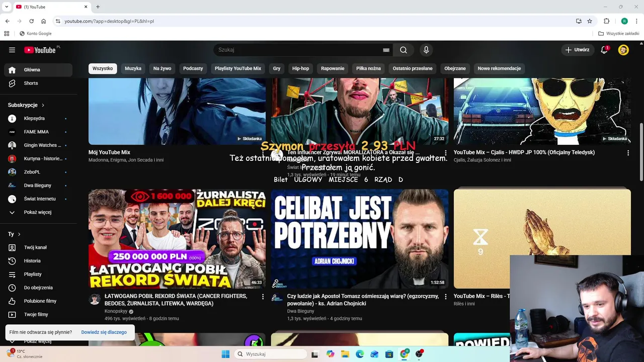Open the Dwa Bieguny channel link under video
Viewport: 644px width, 362px height.
click(300, 311)
